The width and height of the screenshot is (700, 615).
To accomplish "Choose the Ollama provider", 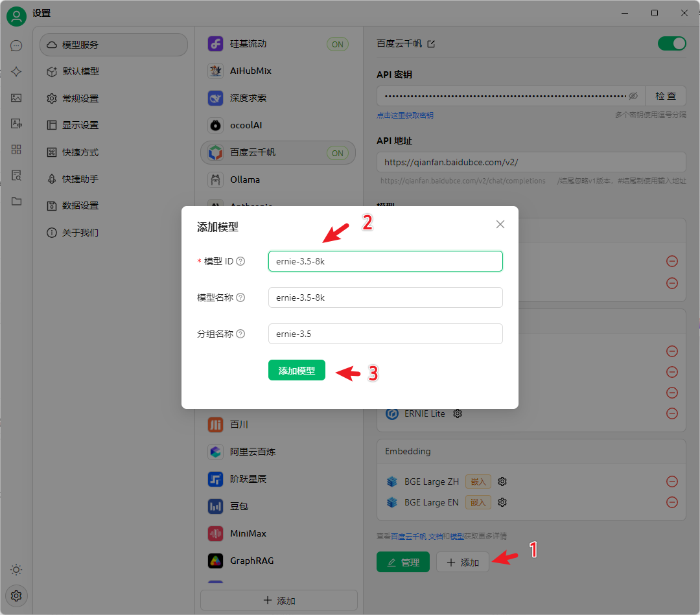I will (x=278, y=180).
